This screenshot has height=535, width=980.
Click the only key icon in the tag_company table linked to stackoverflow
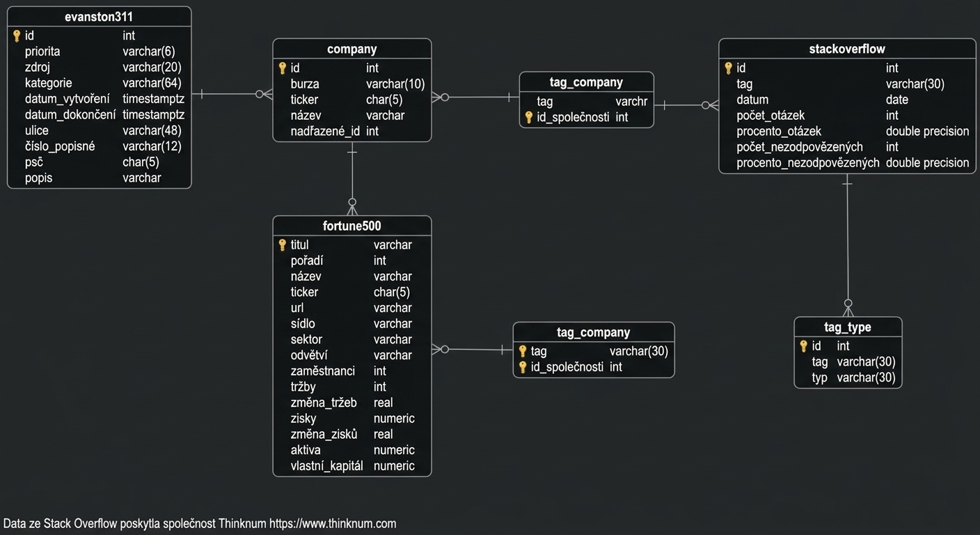click(528, 118)
